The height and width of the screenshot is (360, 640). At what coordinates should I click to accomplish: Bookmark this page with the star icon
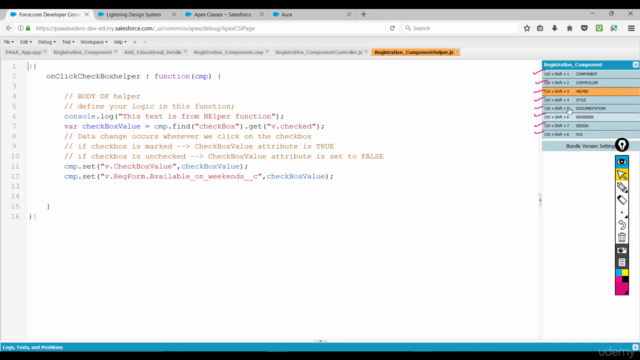[x=527, y=28]
